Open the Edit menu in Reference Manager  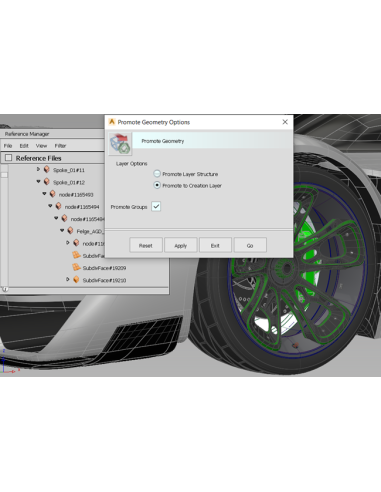click(x=24, y=146)
